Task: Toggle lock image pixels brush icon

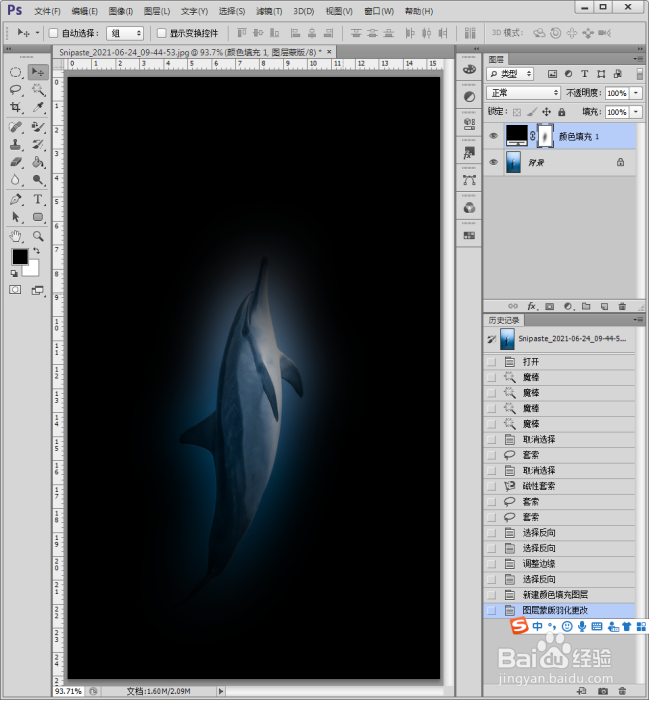Action: 532,112
